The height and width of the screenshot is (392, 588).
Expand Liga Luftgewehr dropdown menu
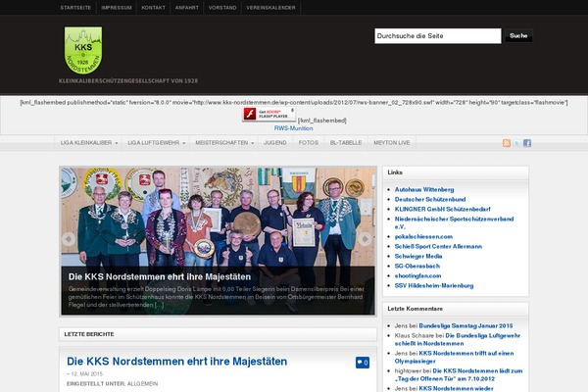tap(156, 143)
